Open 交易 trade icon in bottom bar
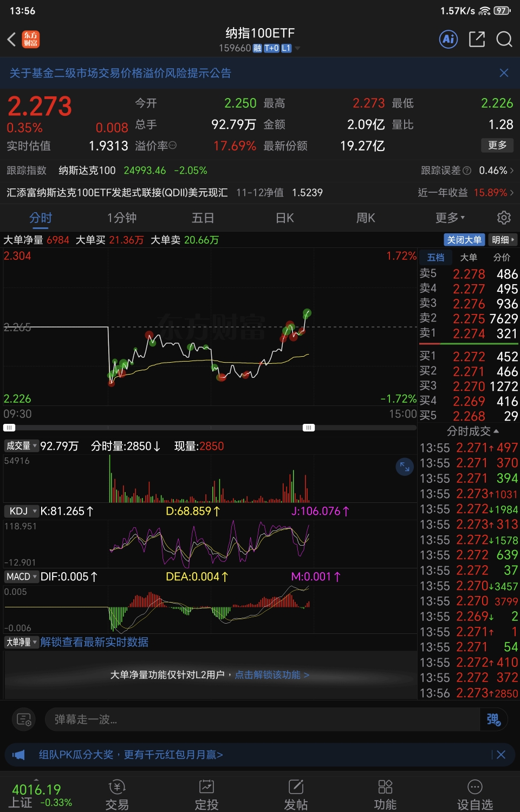 click(117, 786)
